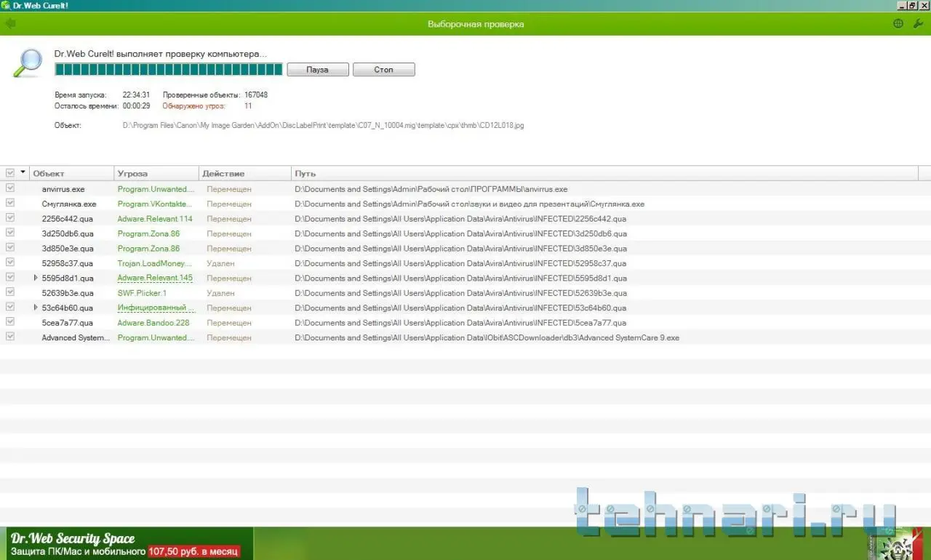Sort by the Действие column header
This screenshot has width=931, height=560.
[245, 173]
